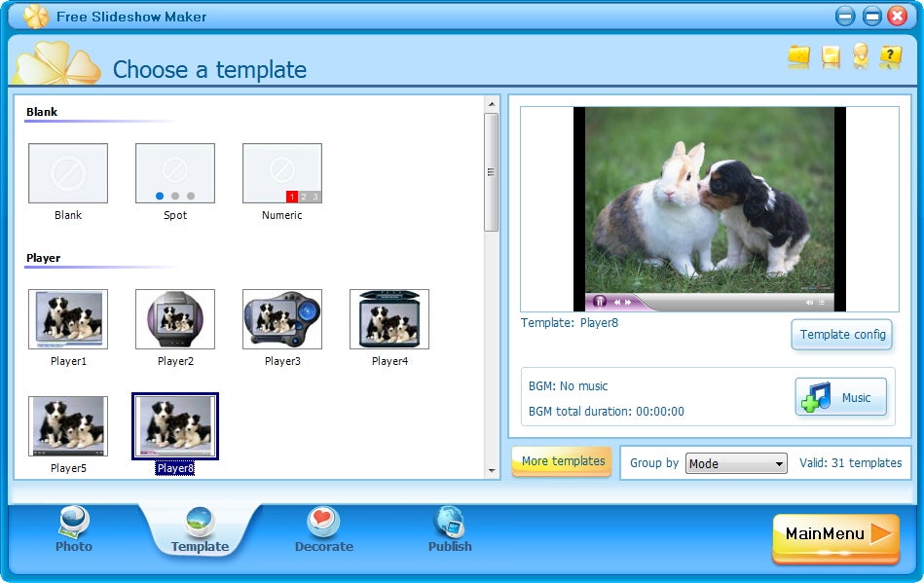Select the Numeric template thumbnail
The image size is (924, 583).
pos(282,173)
